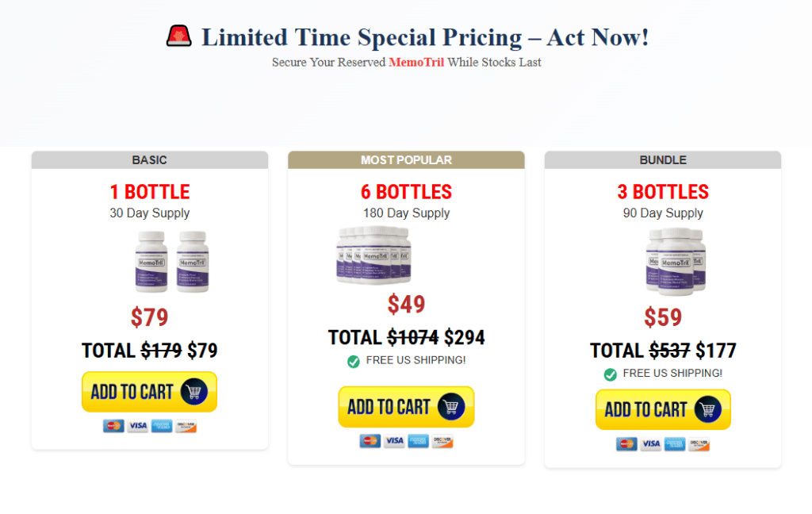Click the three-bottle product image in Bundle
Screen dimensions: 812x514
point(676,262)
